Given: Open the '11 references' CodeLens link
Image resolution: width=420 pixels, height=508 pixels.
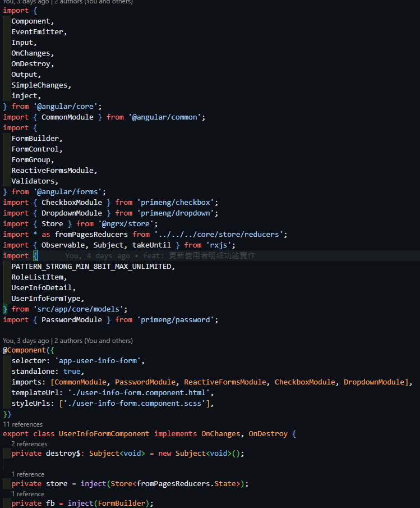Looking at the screenshot, I should 22,424.
